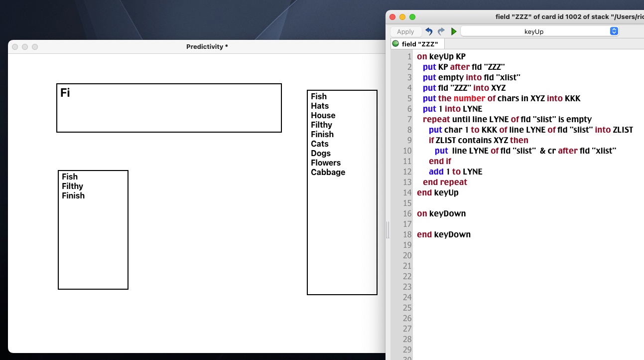Click "Cabbage" in the source word list
This screenshot has height=360, width=644.
328,172
